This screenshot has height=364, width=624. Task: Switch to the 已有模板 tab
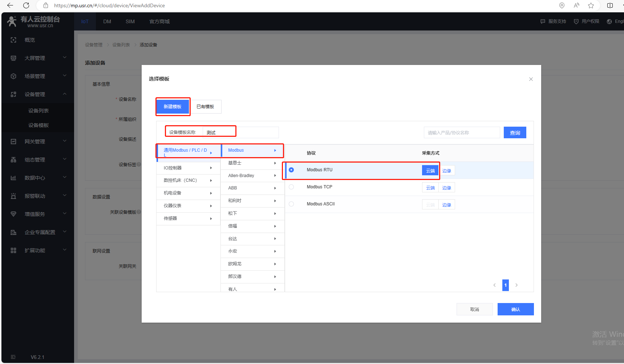(205, 107)
